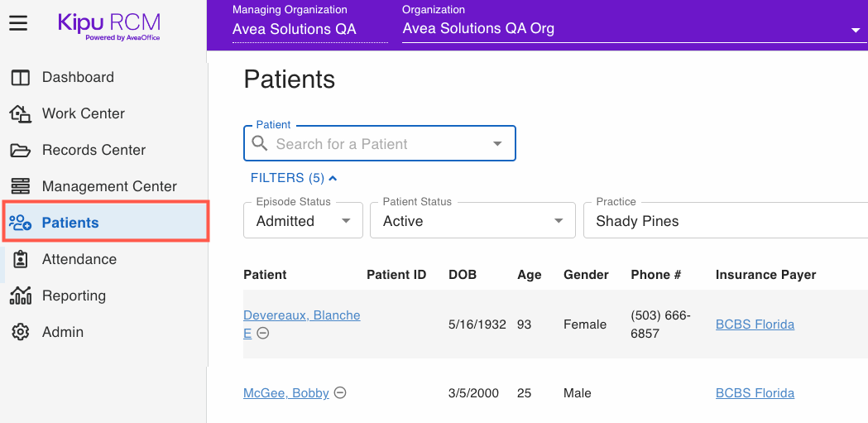This screenshot has width=868, height=423.
Task: Open the Episode Status dropdown
Action: (x=303, y=220)
